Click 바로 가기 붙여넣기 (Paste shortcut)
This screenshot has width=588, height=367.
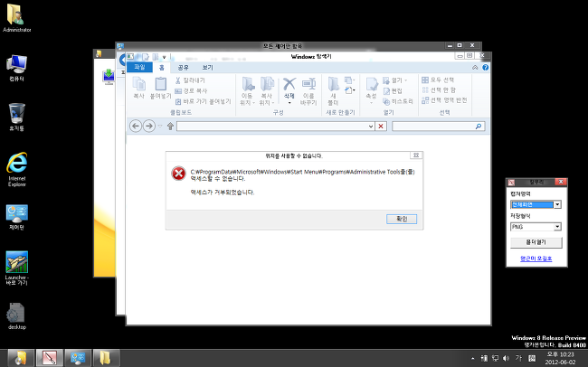click(204, 101)
